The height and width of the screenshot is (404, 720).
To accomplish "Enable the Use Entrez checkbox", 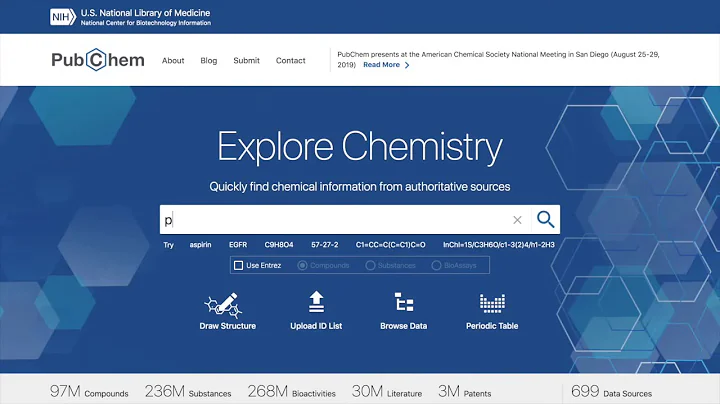I will (238, 265).
